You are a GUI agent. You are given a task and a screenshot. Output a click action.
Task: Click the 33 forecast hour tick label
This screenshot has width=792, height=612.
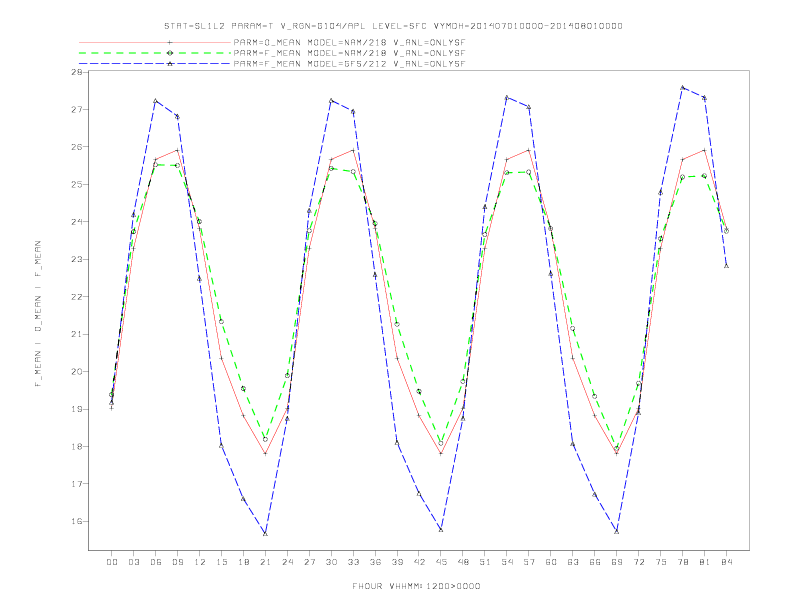point(354,562)
